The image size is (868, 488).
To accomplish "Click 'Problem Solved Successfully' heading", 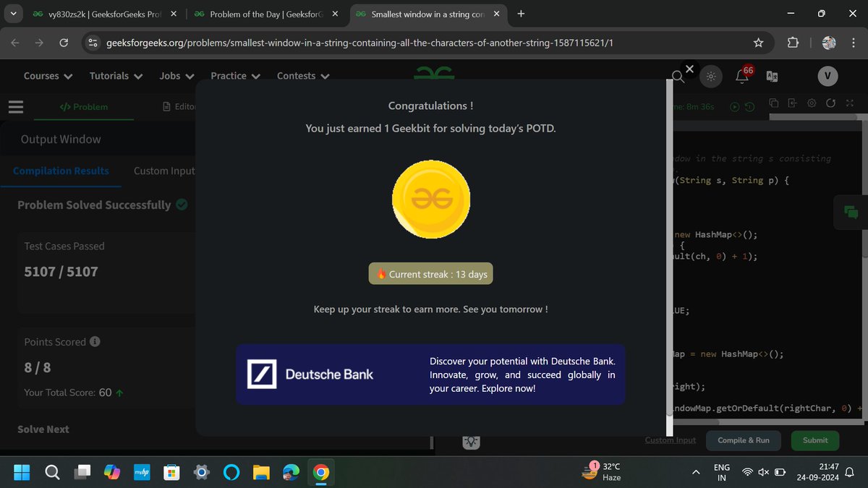I will tap(94, 205).
